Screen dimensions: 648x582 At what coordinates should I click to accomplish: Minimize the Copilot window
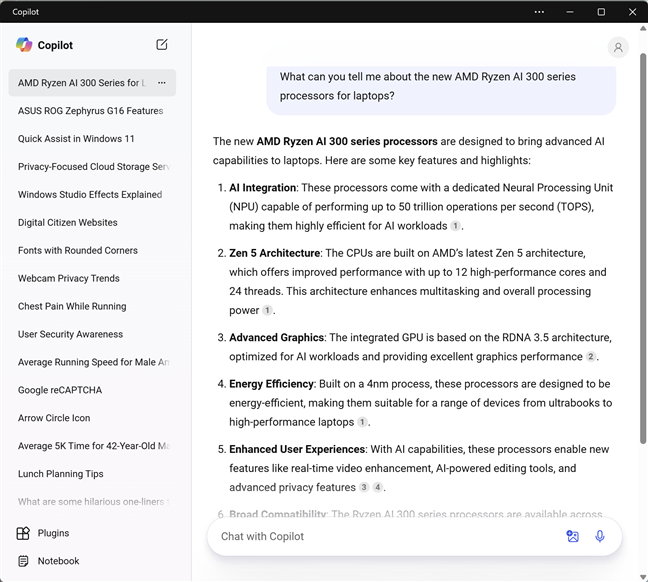570,12
